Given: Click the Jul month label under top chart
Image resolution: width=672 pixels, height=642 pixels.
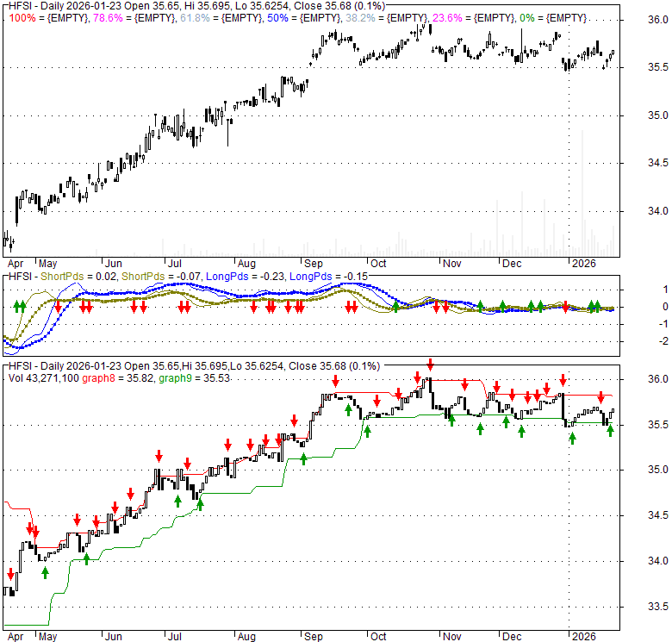Looking at the screenshot, I should pos(174,264).
